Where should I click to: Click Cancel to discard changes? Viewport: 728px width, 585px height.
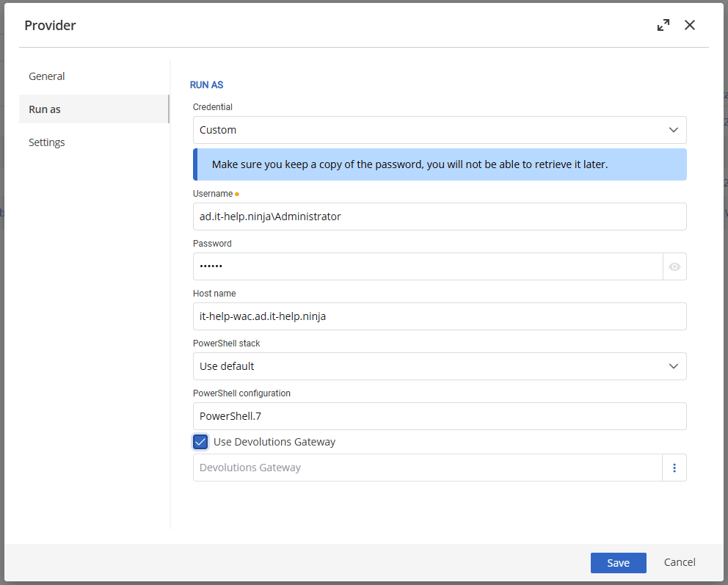pos(680,562)
